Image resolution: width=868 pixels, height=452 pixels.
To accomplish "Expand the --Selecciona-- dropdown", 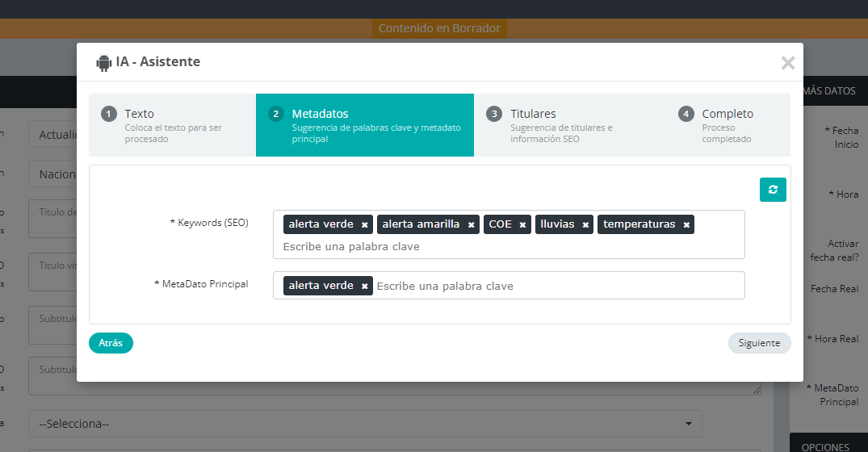I will (364, 424).
